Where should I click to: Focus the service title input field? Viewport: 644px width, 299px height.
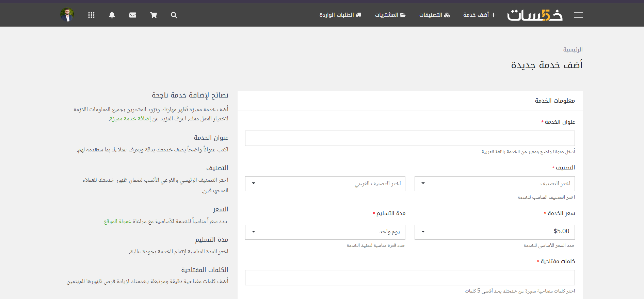tap(410, 138)
